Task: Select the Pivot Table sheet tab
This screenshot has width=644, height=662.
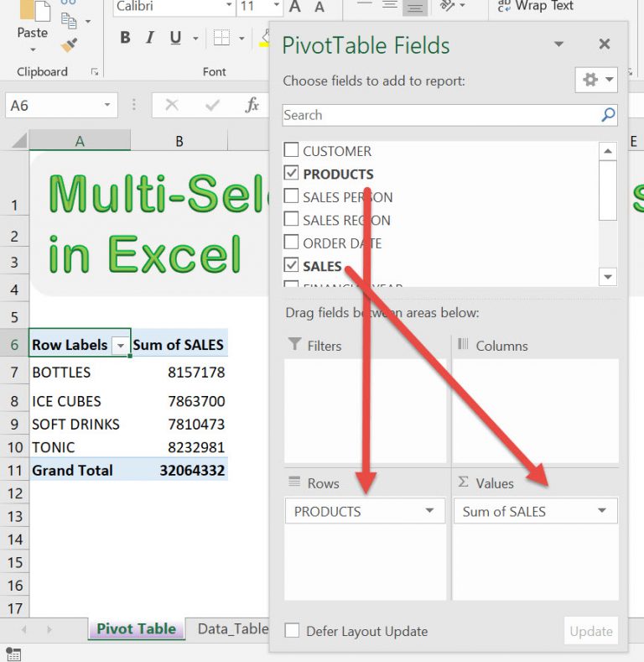Action: coord(136,628)
